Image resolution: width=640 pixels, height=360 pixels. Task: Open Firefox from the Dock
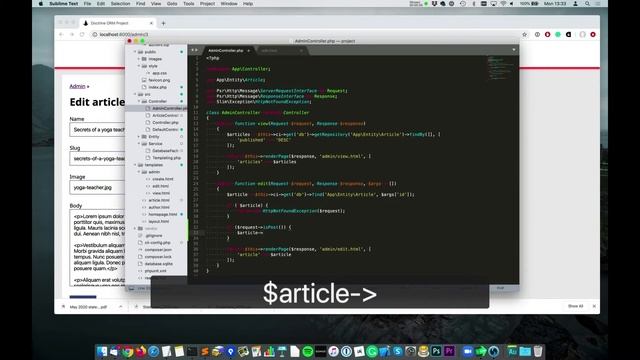tap(141, 351)
